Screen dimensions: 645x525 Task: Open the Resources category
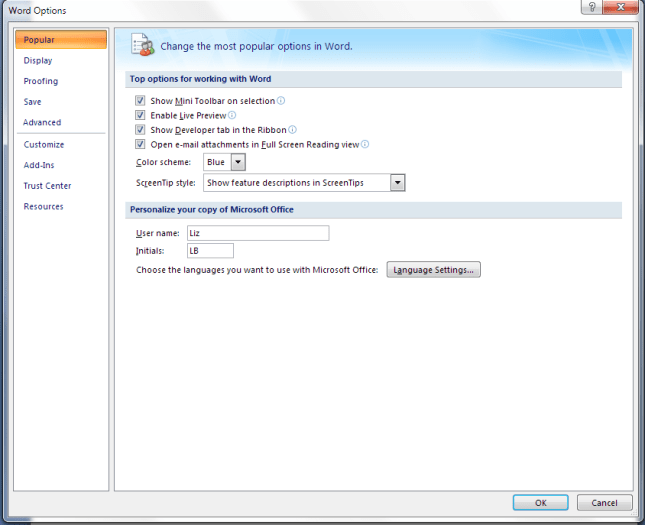click(x=61, y=207)
